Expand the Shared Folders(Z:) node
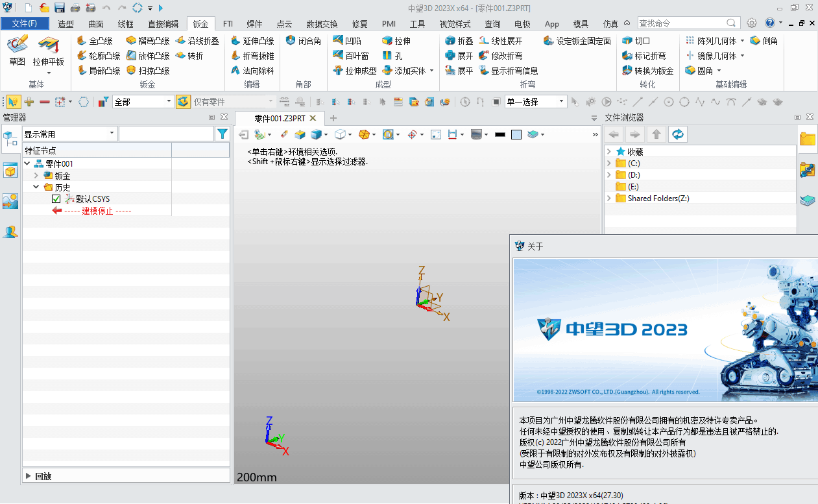818x504 pixels. click(x=608, y=198)
